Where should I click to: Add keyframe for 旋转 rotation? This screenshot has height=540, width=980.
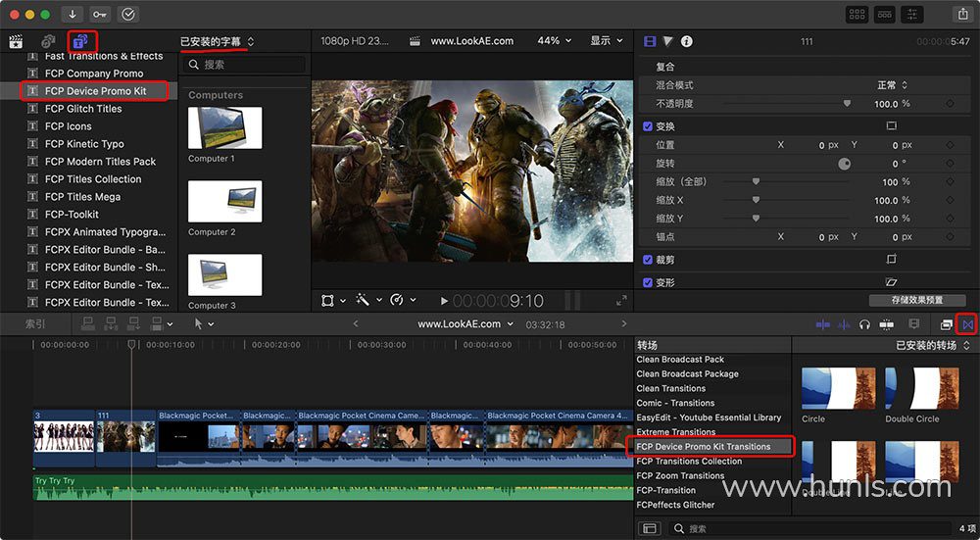[950, 164]
